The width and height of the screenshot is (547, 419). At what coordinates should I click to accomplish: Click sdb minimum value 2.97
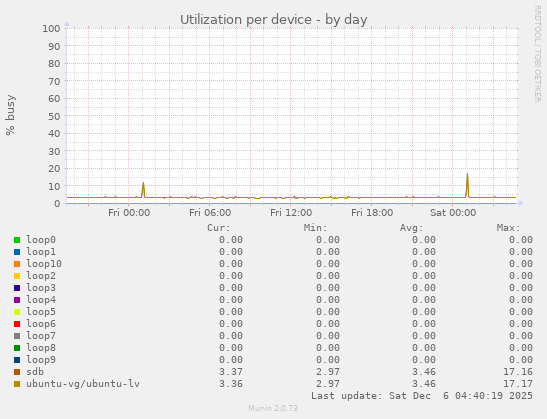click(328, 372)
